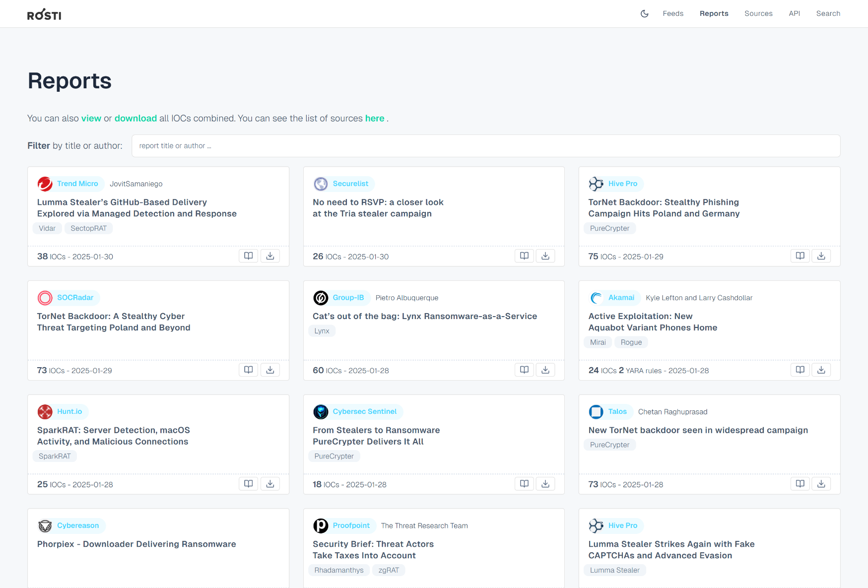868x588 pixels.
Task: Click the Proofpoint source badge
Action: (344, 525)
